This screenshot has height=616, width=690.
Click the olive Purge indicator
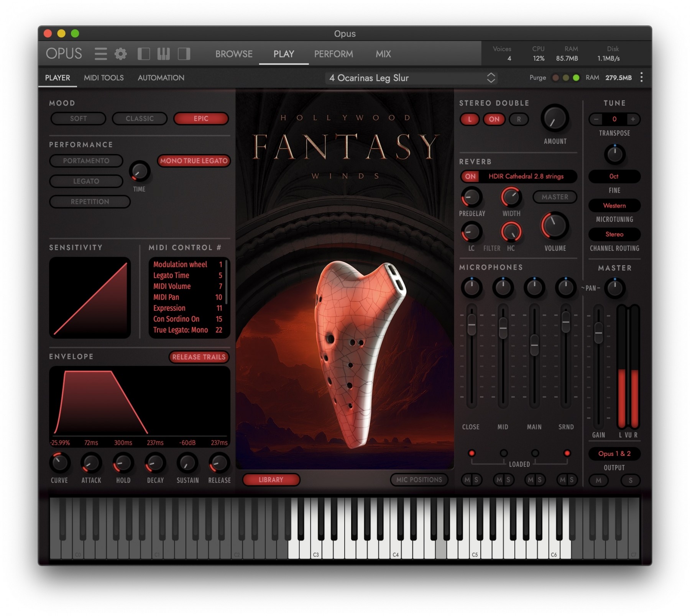565,78
